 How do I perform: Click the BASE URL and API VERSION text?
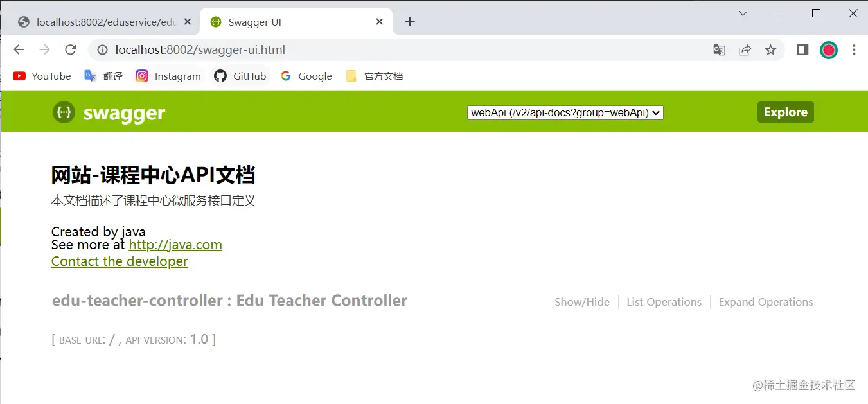click(134, 339)
